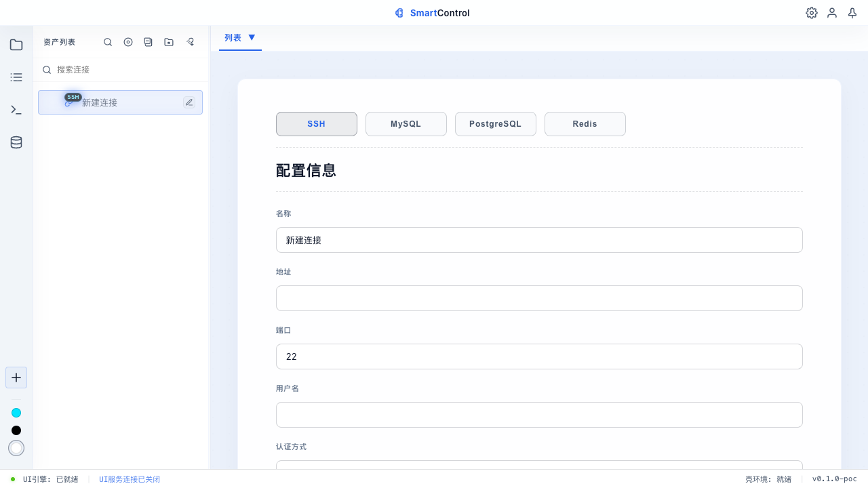The width and height of the screenshot is (868, 488).
Task: Click the new folder icon in asset header
Action: (169, 42)
